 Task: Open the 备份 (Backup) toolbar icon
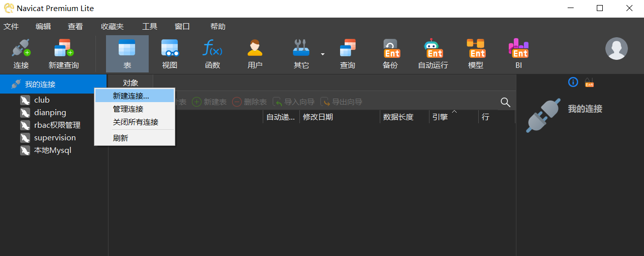point(390,54)
